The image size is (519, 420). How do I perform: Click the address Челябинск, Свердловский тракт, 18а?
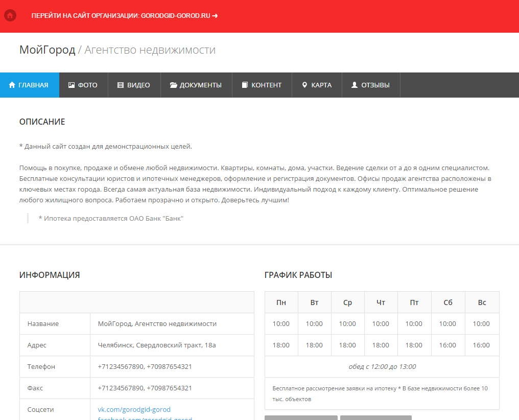[x=157, y=345]
